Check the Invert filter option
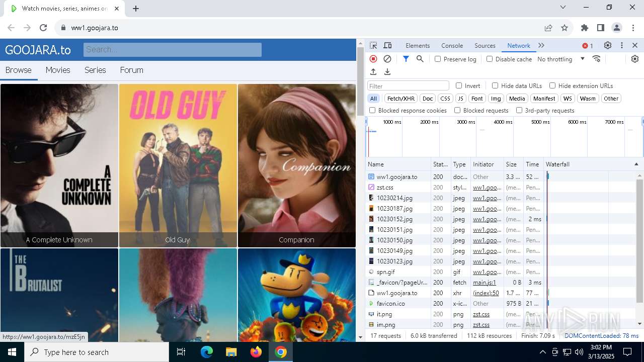The width and height of the screenshot is (644, 362). coord(459,85)
